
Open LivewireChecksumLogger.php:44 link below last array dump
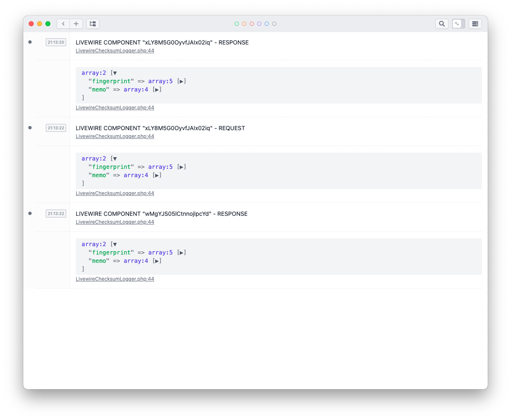(115, 279)
